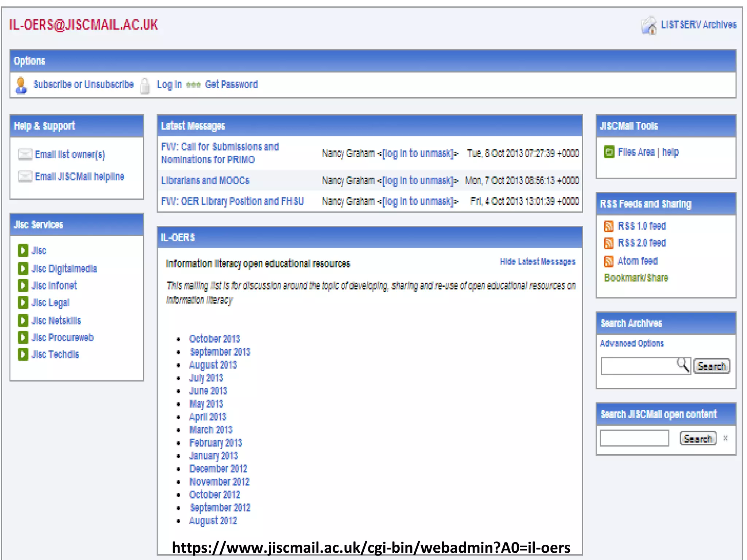This screenshot has height=560, width=747.
Task: Click the envelope icon next to Email list owner(s)
Action: [25, 154]
